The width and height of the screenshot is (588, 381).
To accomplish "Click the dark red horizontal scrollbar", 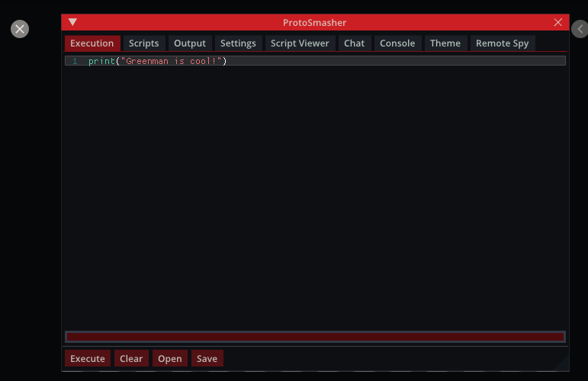I will pos(316,337).
